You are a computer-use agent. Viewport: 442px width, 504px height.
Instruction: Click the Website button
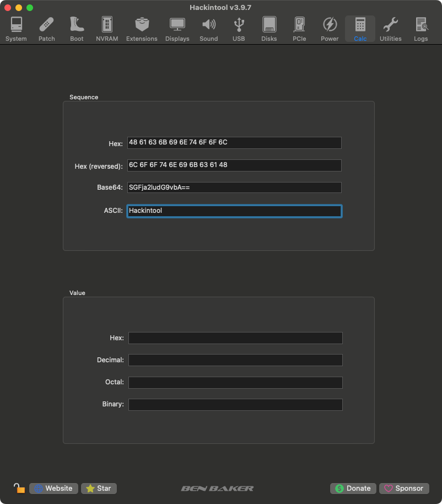(x=53, y=488)
